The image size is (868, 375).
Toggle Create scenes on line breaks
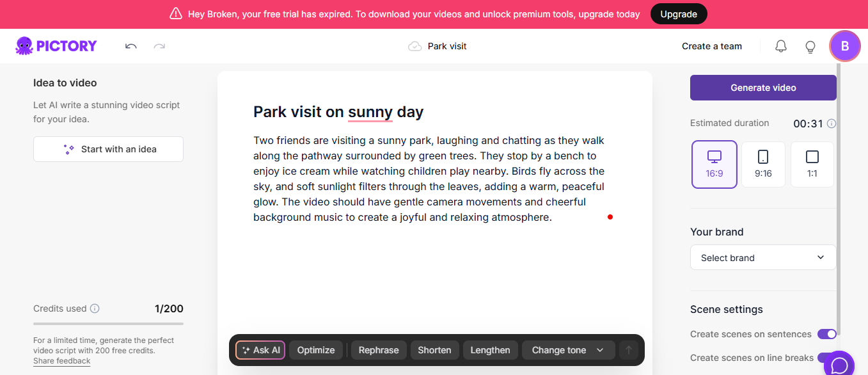click(825, 358)
